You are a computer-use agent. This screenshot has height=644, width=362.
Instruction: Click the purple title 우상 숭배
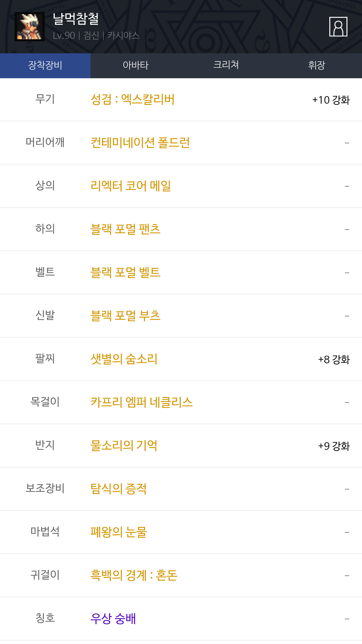coord(113,619)
